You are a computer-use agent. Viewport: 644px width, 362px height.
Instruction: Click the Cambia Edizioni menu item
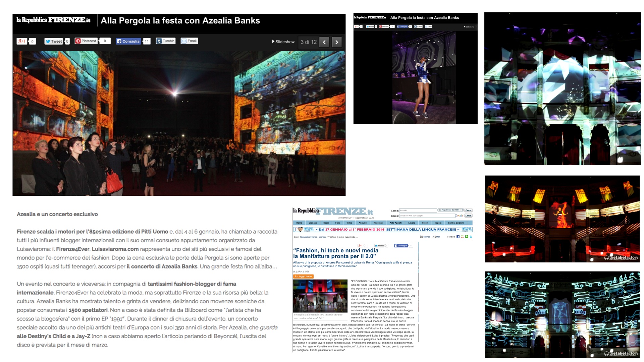point(455,223)
